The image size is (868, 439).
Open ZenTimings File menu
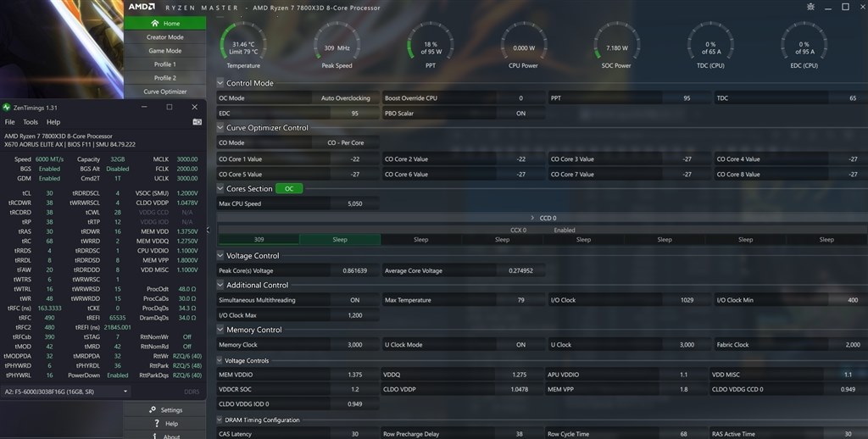(10, 122)
